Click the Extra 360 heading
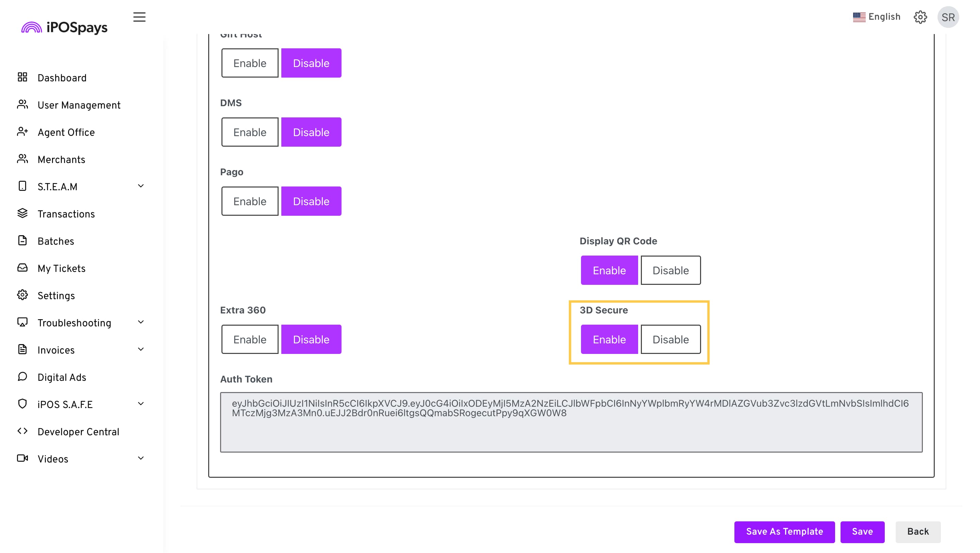Screen dimensions: 980x553 point(243,310)
